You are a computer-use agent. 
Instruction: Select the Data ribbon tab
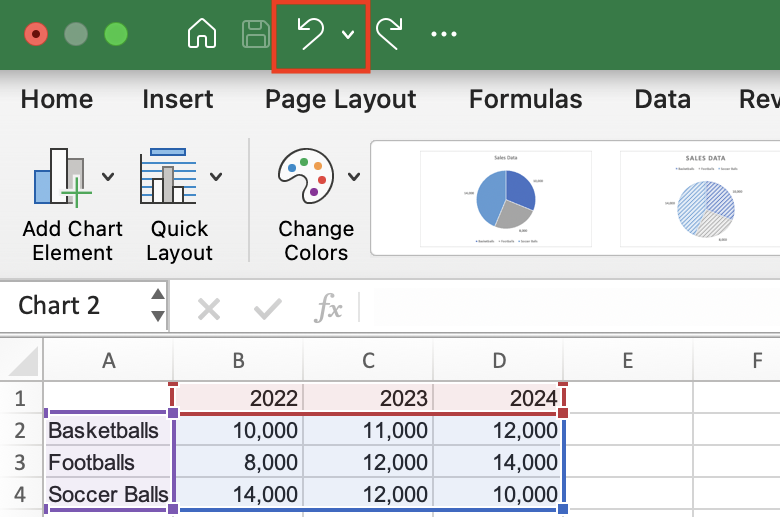663,99
